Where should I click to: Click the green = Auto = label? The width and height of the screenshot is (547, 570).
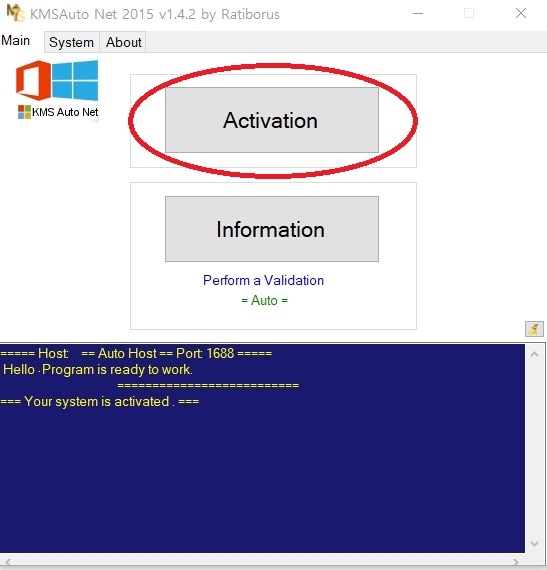point(264,300)
